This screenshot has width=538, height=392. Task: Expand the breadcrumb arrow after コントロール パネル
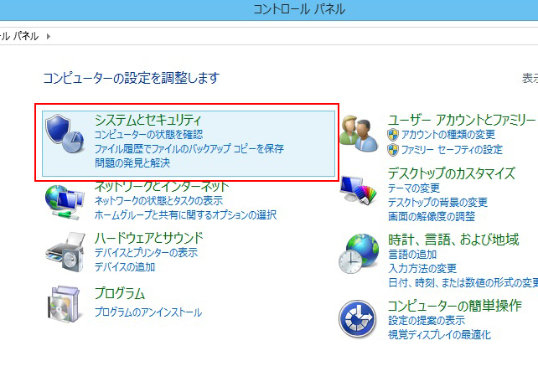coord(49,36)
